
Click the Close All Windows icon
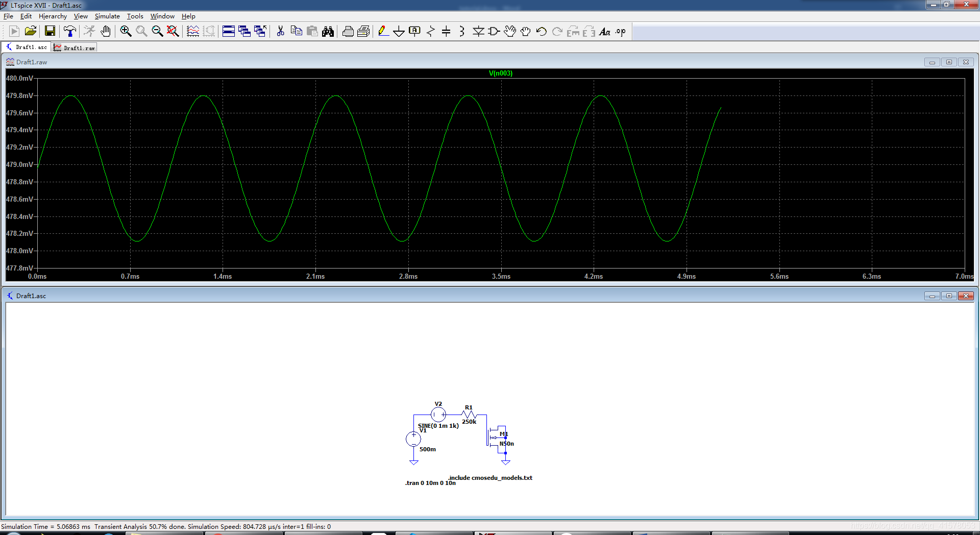tap(260, 31)
